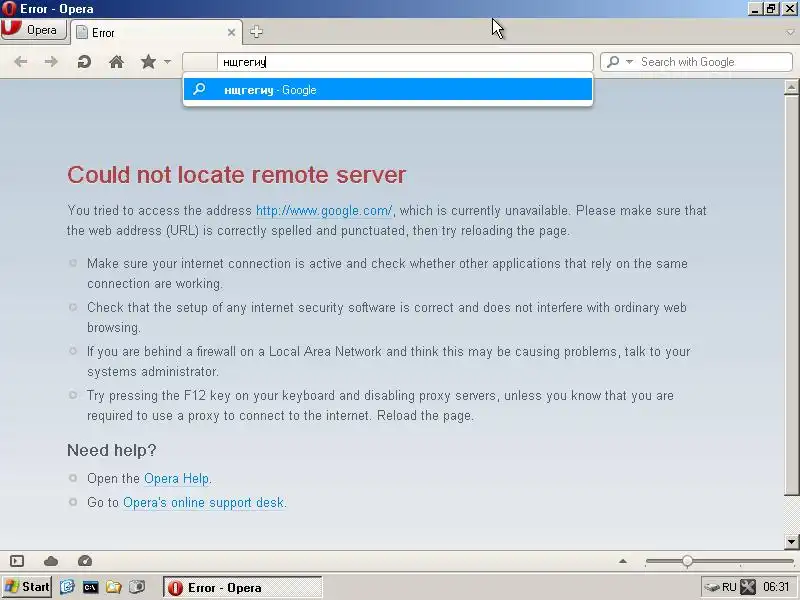The image size is (800, 600).
Task: Switch keyboard language via RU indicator
Action: [729, 587]
